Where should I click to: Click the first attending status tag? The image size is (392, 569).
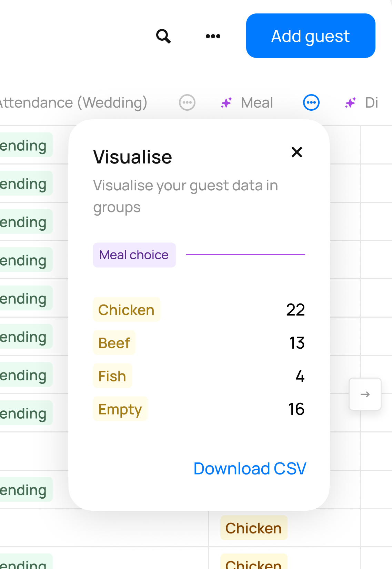click(24, 145)
